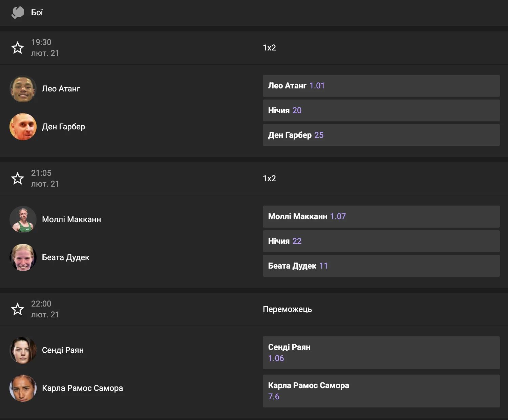Click Лео Атанг's avatar photo
This screenshot has height=420, width=508.
point(23,89)
